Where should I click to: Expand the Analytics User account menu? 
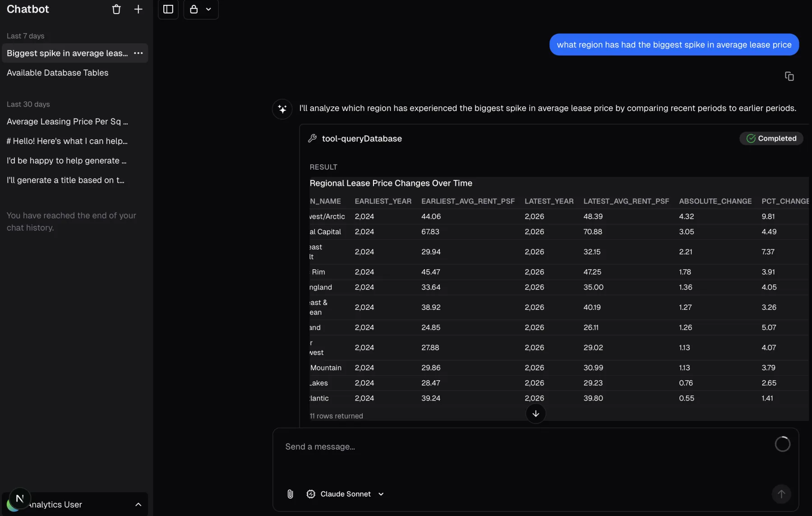138,504
